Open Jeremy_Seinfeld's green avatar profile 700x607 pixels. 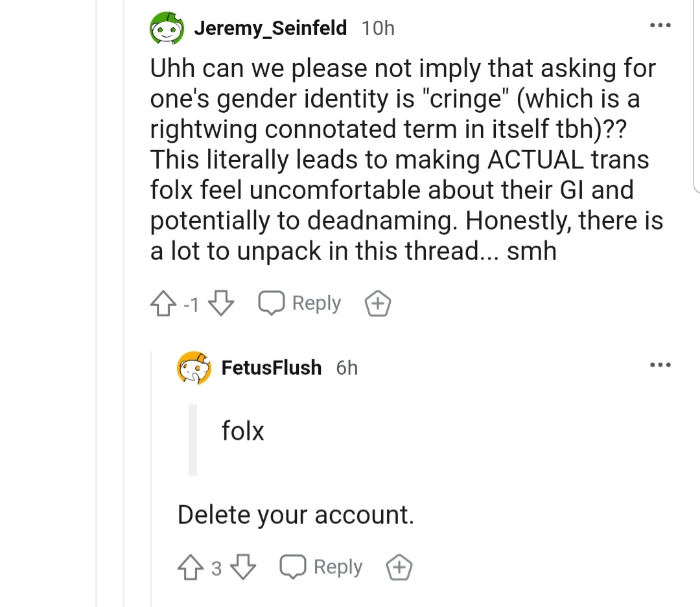(167, 28)
